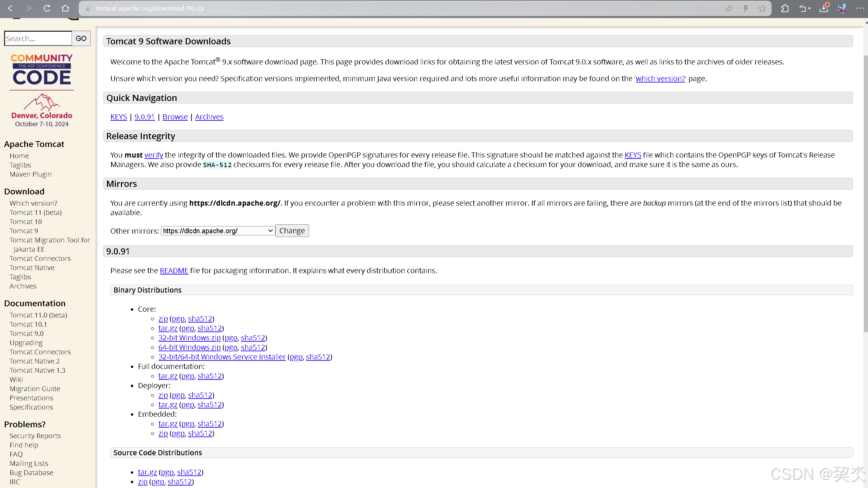Open Security Reports in sidebar menu

(35, 436)
